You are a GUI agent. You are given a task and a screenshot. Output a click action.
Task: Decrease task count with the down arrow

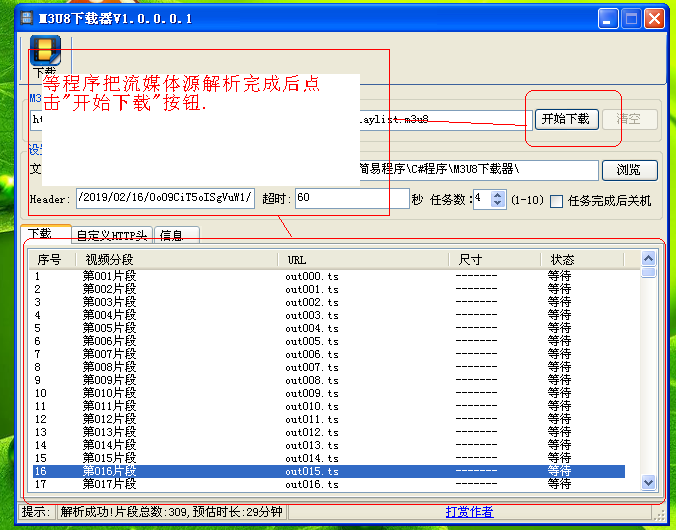tap(499, 204)
